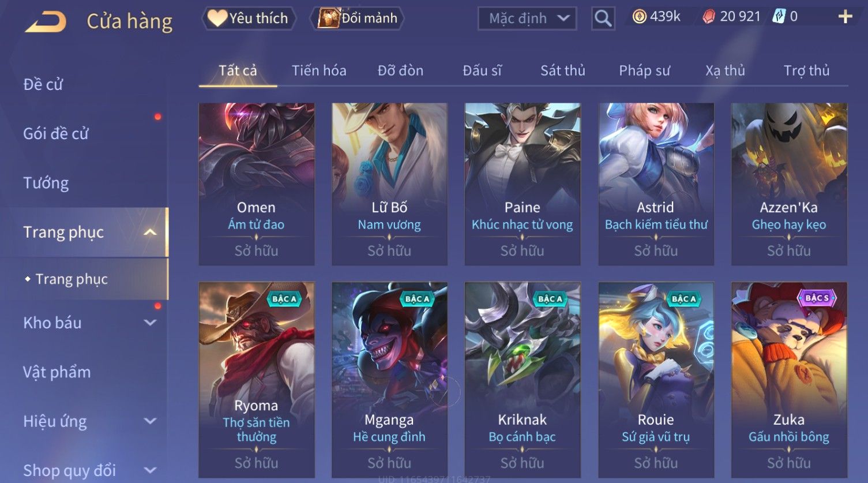Tap the heart Yêu thích icon
Image resolution: width=868 pixels, height=483 pixels.
point(217,18)
